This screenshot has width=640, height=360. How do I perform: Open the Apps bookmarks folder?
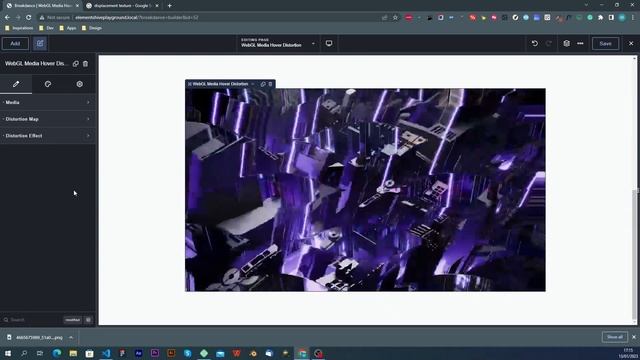point(68,28)
